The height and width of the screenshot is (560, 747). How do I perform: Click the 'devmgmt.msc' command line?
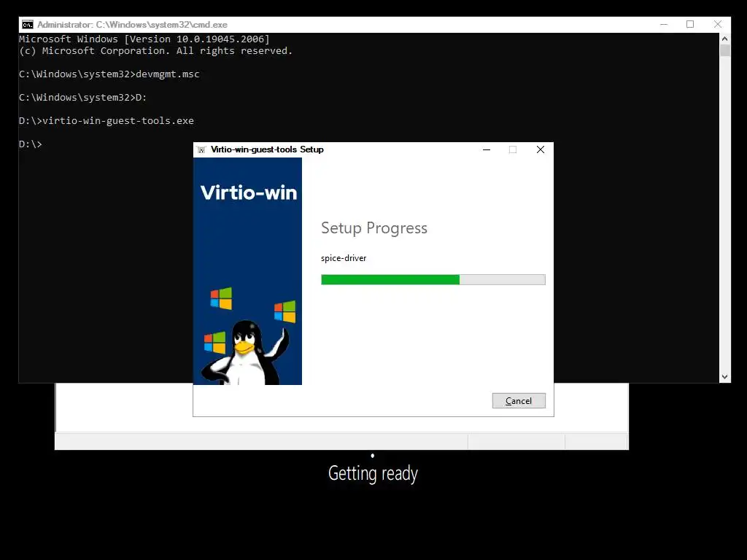click(109, 74)
